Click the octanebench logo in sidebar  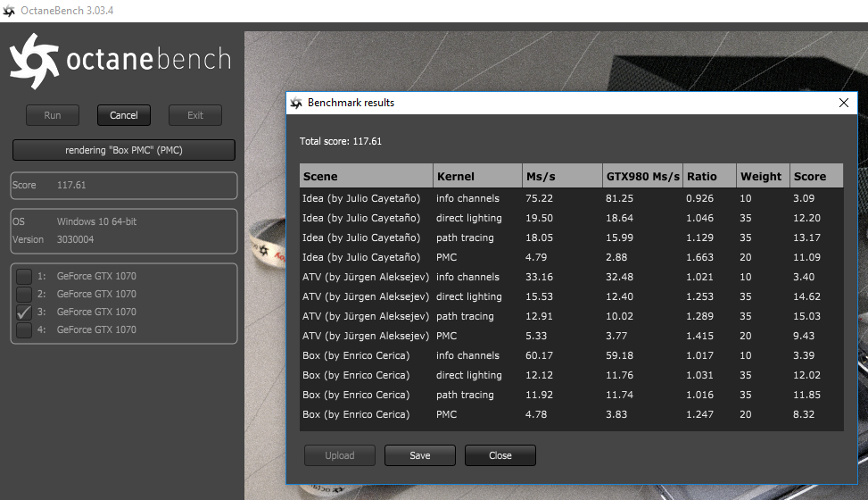[x=120, y=61]
